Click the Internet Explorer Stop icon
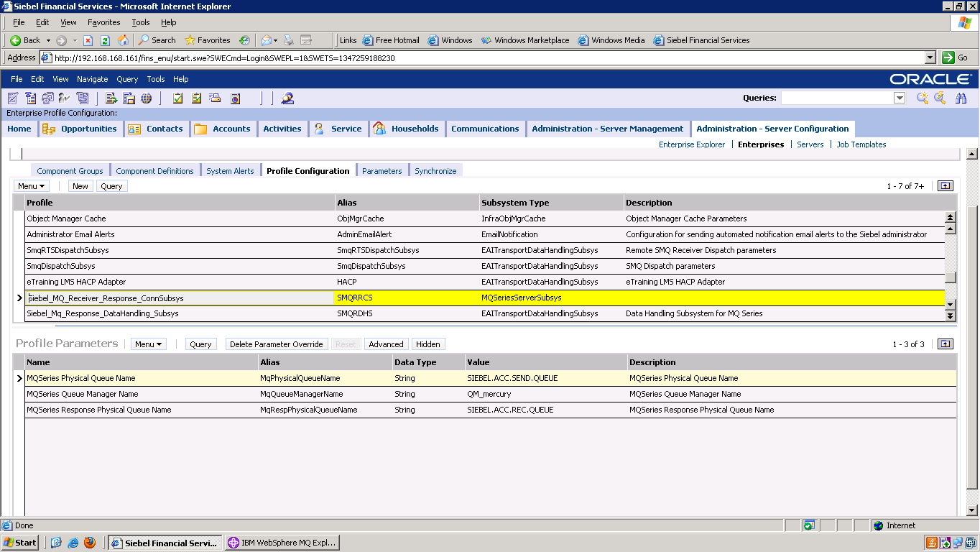 pos(88,40)
